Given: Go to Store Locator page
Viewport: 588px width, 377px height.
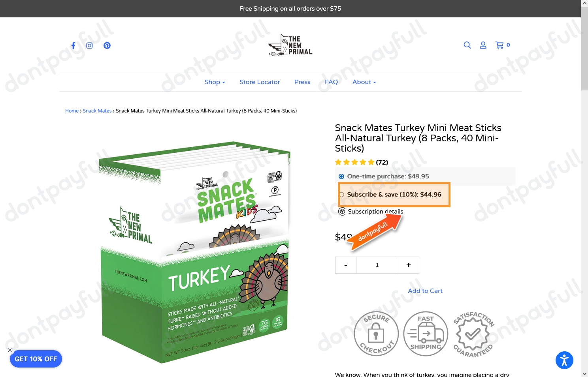Looking at the screenshot, I should pyautogui.click(x=260, y=82).
